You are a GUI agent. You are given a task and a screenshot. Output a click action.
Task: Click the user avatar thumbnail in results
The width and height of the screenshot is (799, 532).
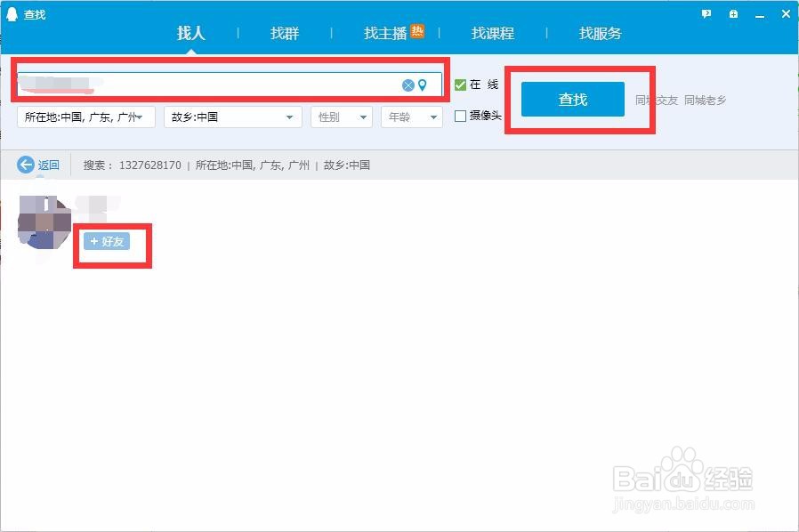[43, 223]
